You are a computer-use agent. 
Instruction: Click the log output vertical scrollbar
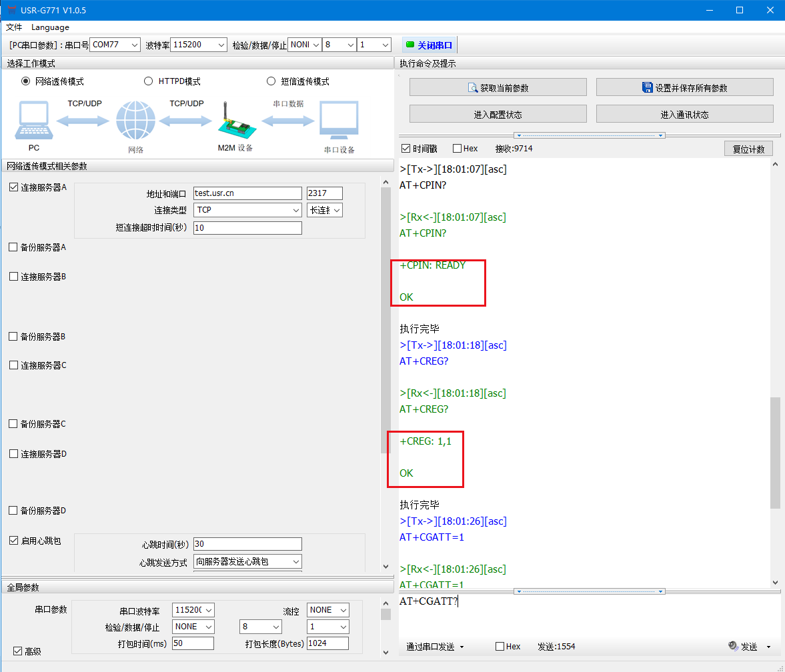click(775, 453)
